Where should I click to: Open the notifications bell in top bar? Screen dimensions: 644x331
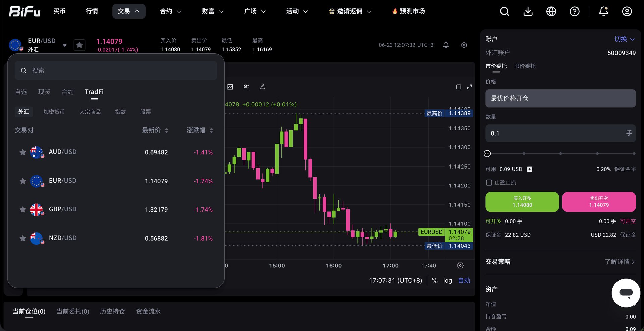pos(603,11)
